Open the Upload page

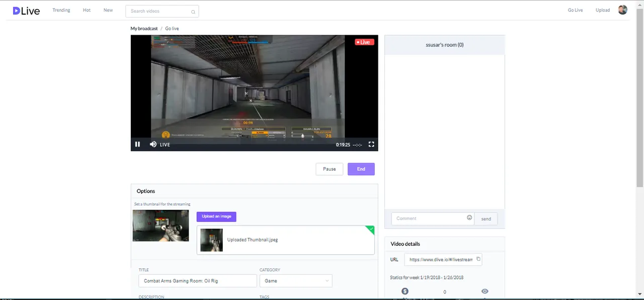[603, 10]
